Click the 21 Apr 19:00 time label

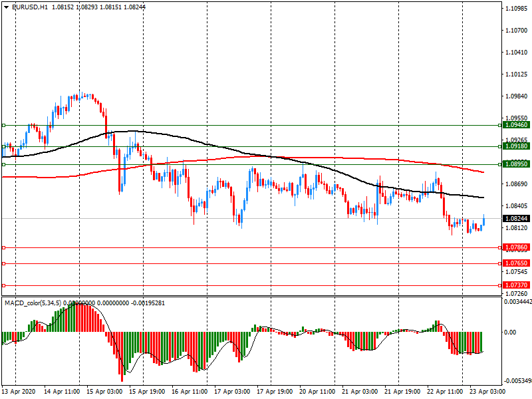tap(402, 392)
